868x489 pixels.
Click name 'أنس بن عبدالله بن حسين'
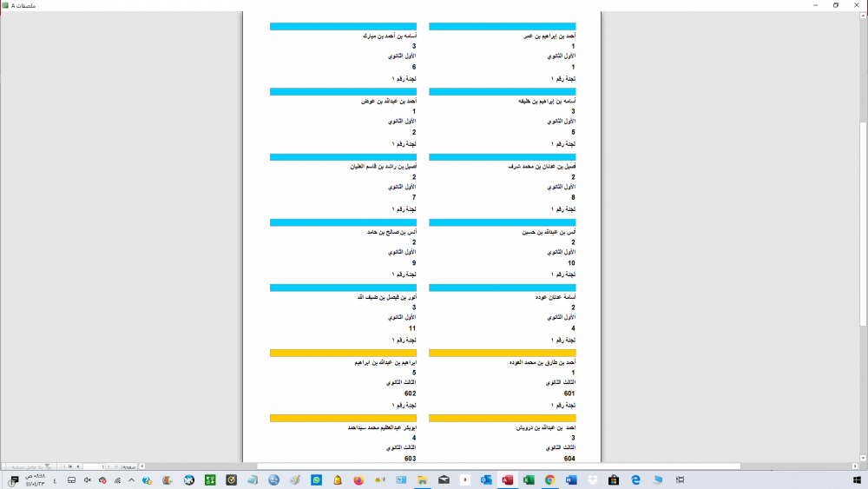549,232
